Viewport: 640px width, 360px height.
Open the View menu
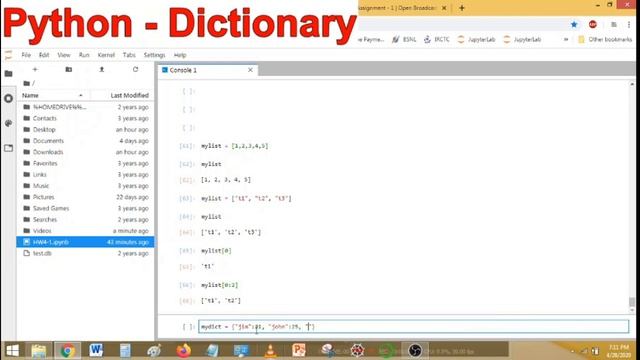coord(64,55)
